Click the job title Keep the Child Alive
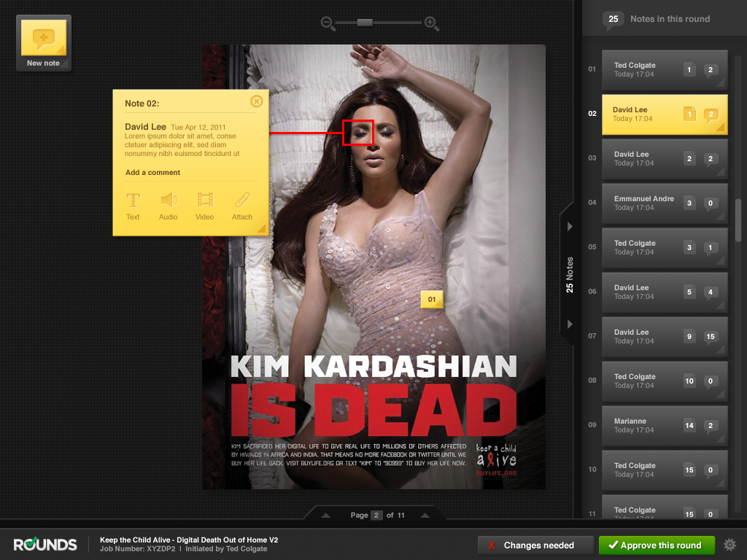 (189, 540)
